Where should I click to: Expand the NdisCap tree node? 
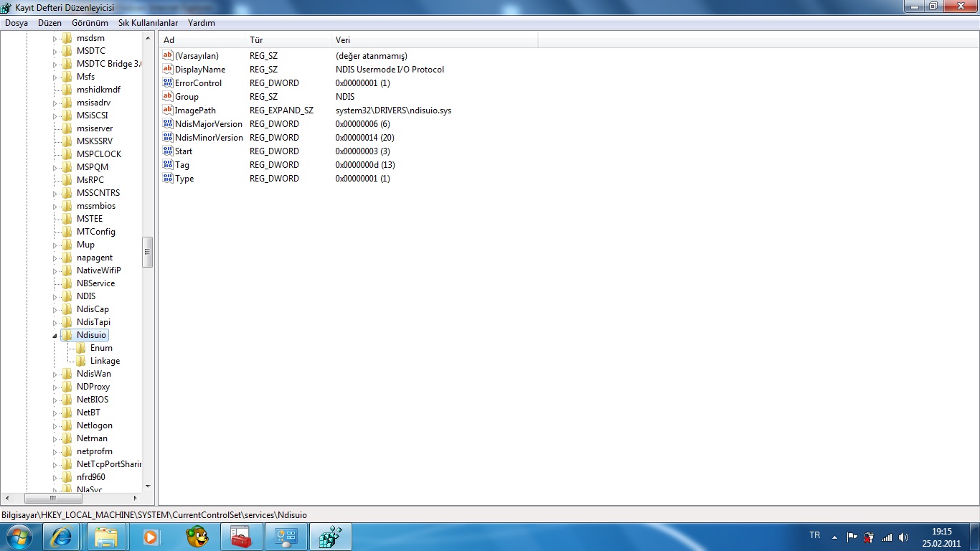click(55, 309)
